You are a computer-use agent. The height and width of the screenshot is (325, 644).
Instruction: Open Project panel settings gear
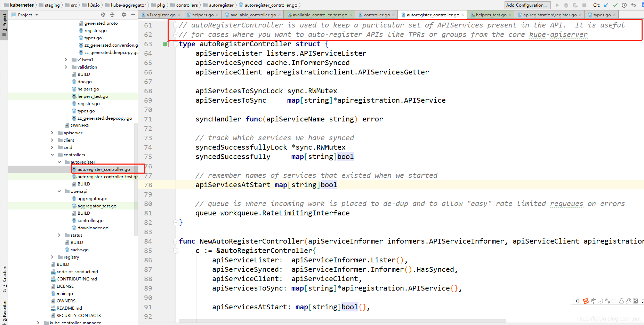click(x=124, y=15)
